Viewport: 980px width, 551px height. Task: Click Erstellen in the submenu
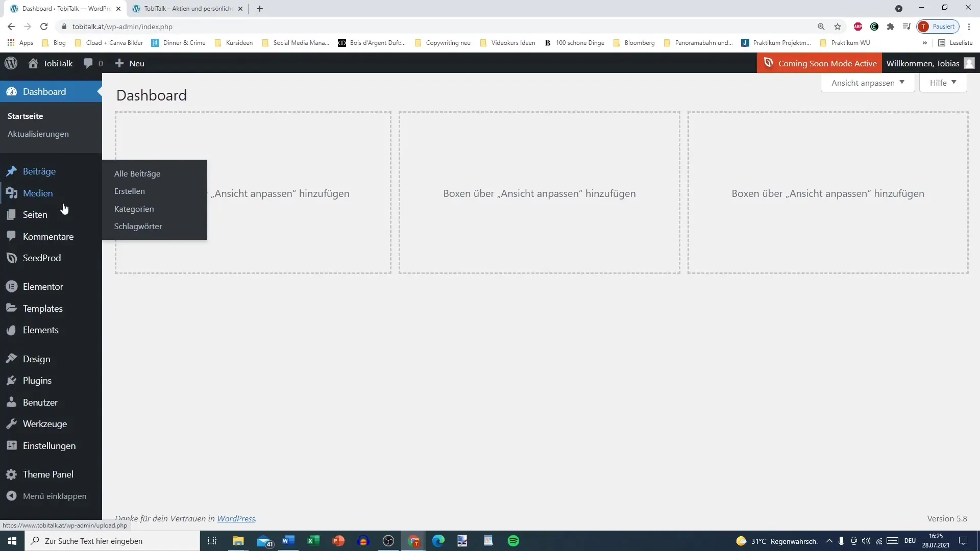point(130,190)
